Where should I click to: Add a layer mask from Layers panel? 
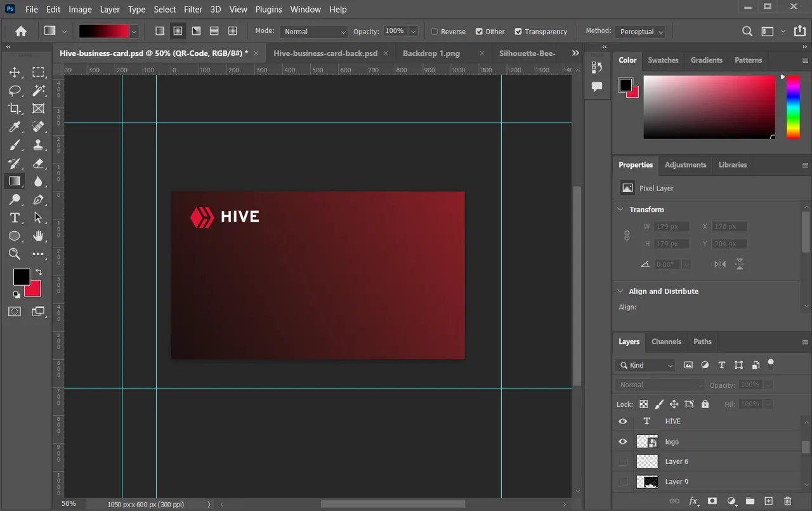712,501
